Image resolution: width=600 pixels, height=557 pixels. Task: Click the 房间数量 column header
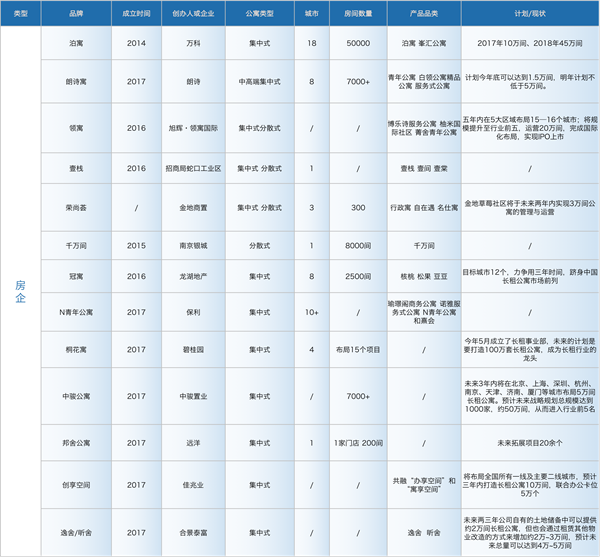click(357, 16)
